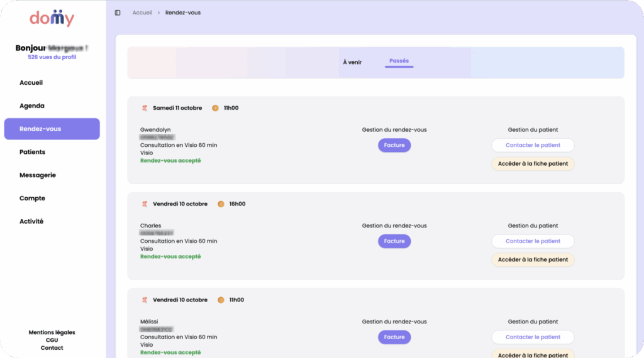Screen dimensions: 644x358
Task: Click Facture button for Gwendolyn
Action: coord(394,145)
